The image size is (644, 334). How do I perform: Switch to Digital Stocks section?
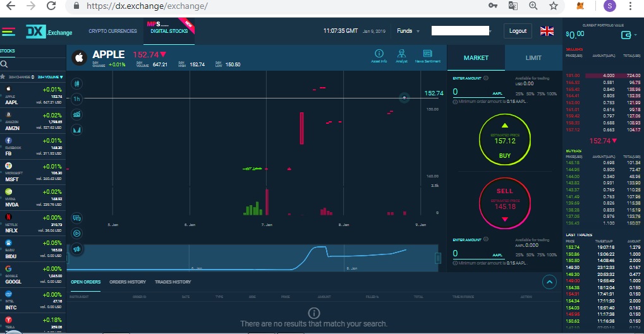(x=169, y=31)
